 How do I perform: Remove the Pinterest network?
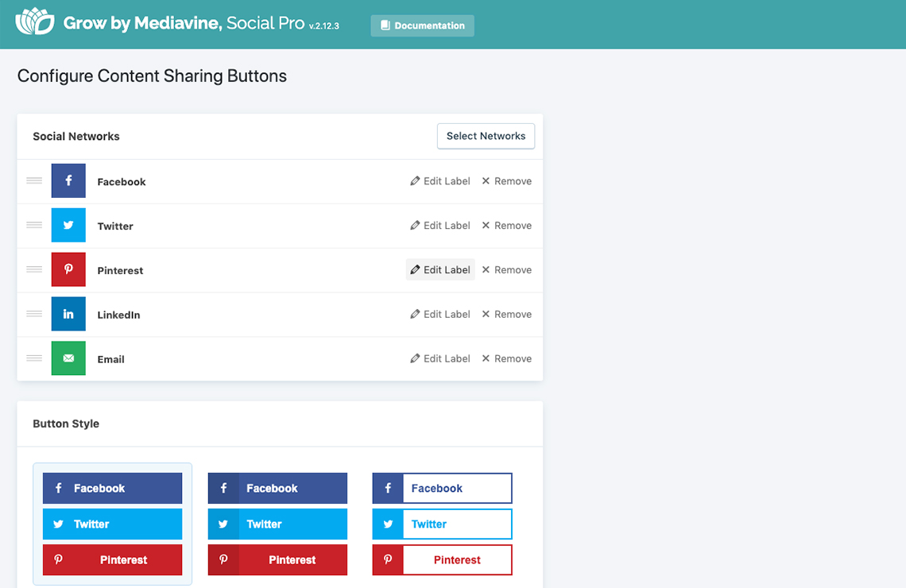(507, 269)
